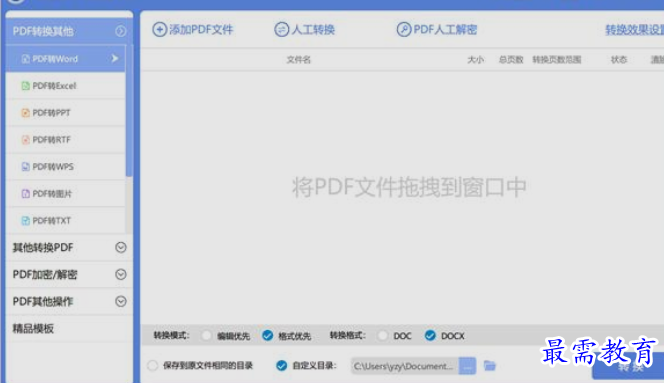
Task: Click the output directory path field
Action: 405,366
